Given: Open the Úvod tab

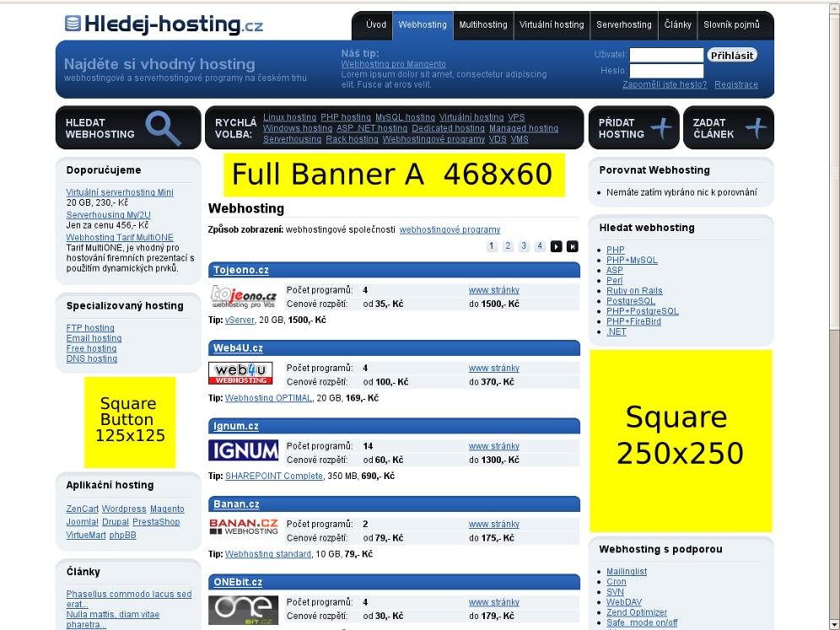Looking at the screenshot, I should [x=376, y=24].
